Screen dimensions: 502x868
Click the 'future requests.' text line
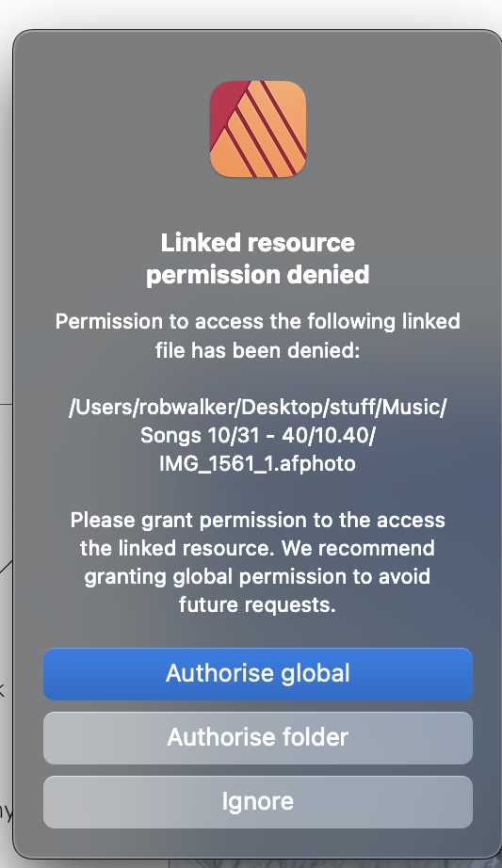tap(258, 604)
